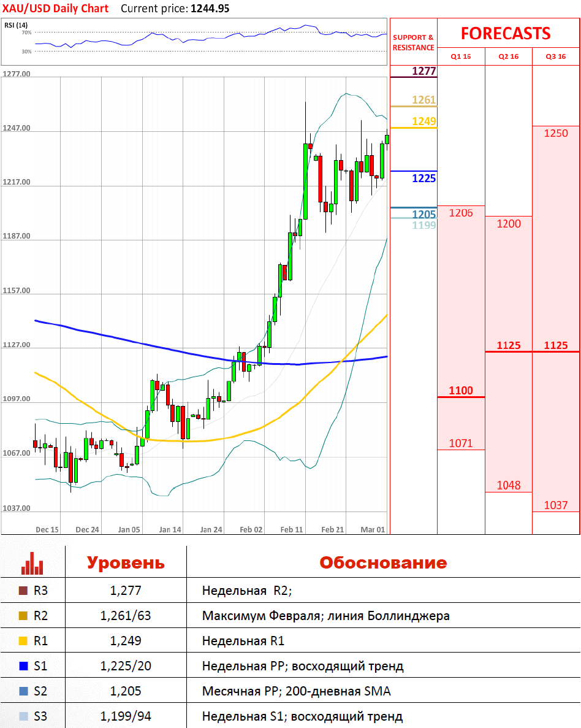
Task: Select the R3 dark red swatch
Action: (23, 591)
